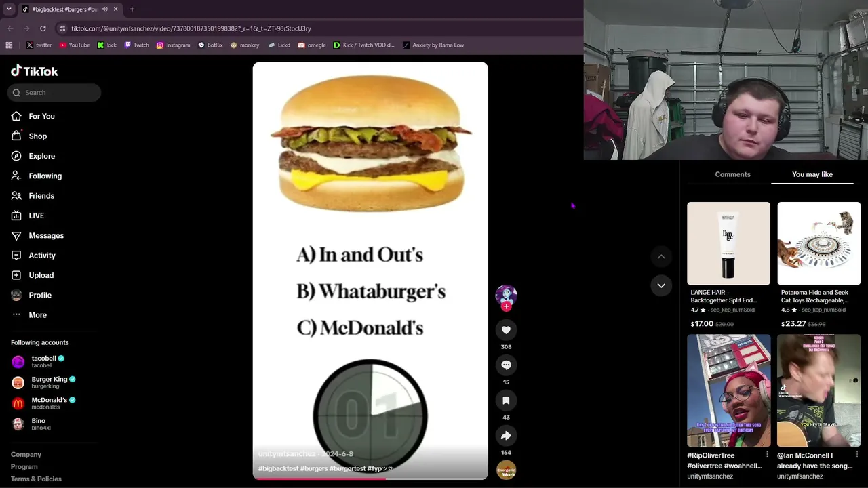This screenshot has height=488, width=868.
Task: Click the Program footer link
Action: (x=24, y=467)
